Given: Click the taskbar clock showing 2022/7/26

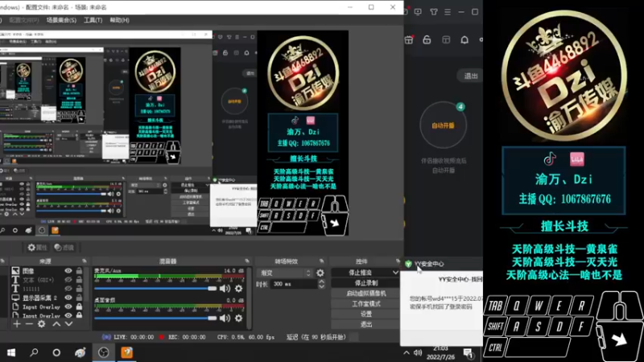Looking at the screenshot, I should point(440,353).
